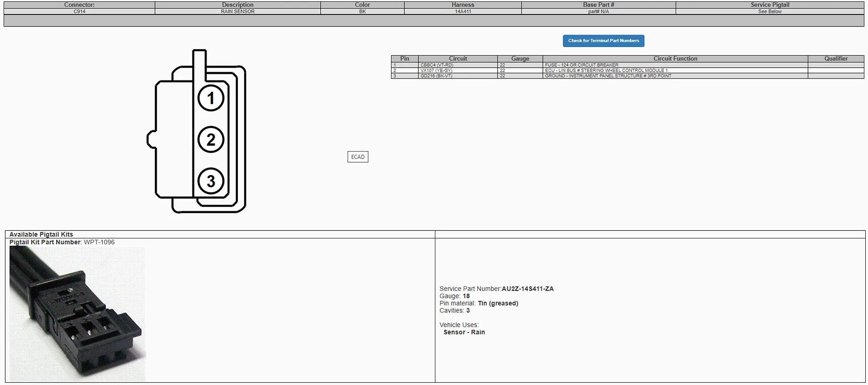Viewport: 868px width, 385px height.
Task: Click the Circuit Function column header
Action: coord(675,58)
